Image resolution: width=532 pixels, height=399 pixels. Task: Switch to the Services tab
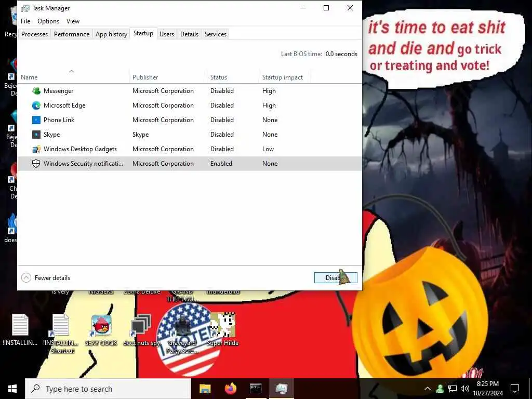[216, 34]
